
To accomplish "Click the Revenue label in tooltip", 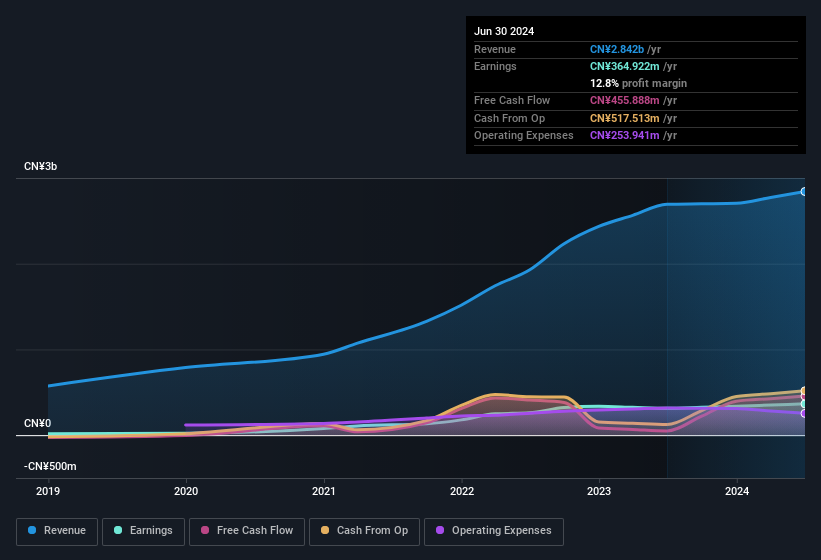I will click(495, 49).
